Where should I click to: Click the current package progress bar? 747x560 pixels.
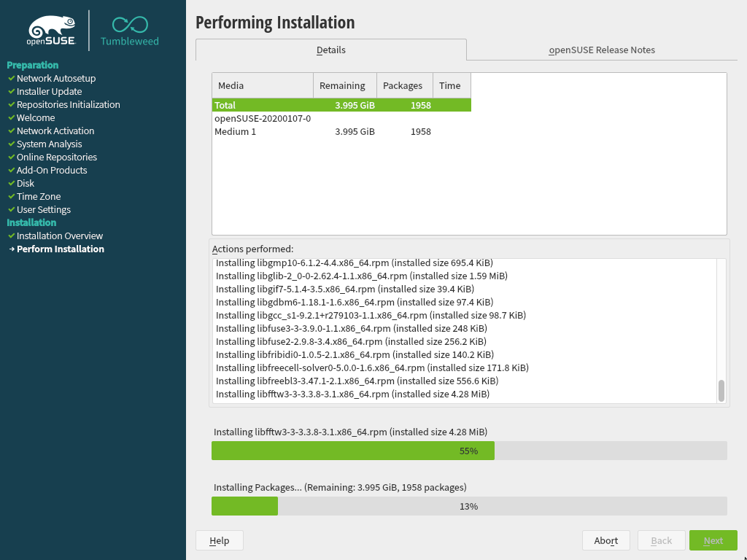(468, 451)
